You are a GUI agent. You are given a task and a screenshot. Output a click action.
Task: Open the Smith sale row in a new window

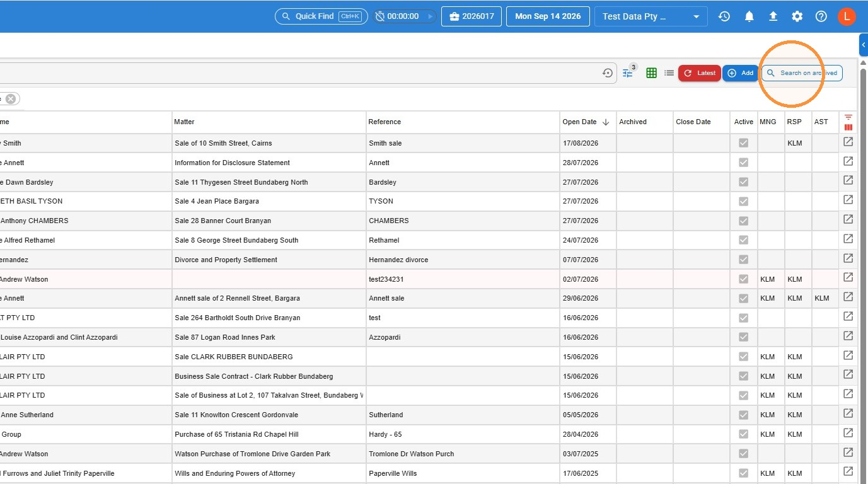pyautogui.click(x=848, y=142)
